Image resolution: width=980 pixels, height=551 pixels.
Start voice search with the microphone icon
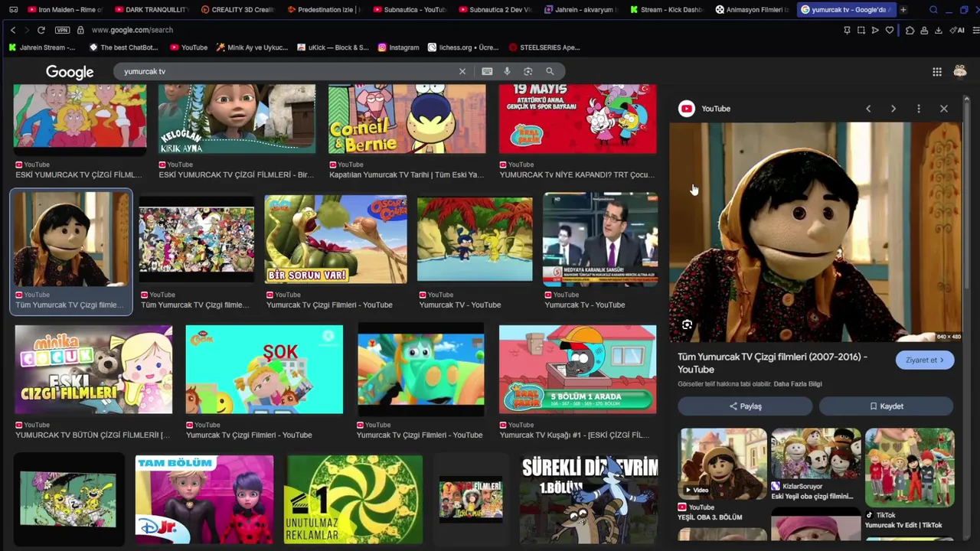(x=507, y=71)
